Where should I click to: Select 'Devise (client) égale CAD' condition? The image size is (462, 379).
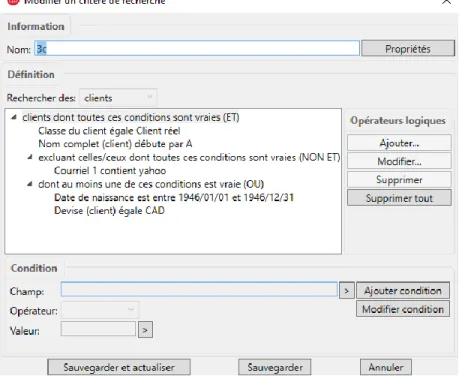(x=109, y=211)
